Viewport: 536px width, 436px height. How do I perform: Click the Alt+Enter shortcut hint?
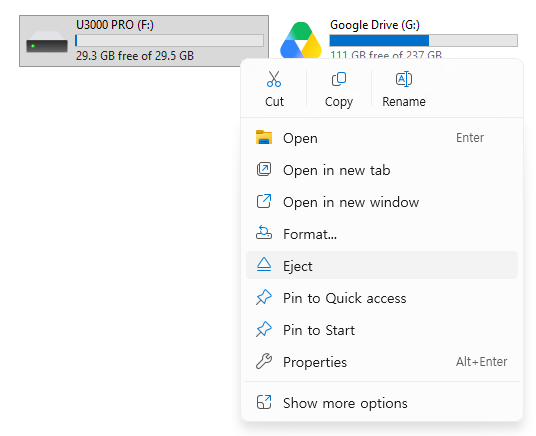tap(481, 361)
